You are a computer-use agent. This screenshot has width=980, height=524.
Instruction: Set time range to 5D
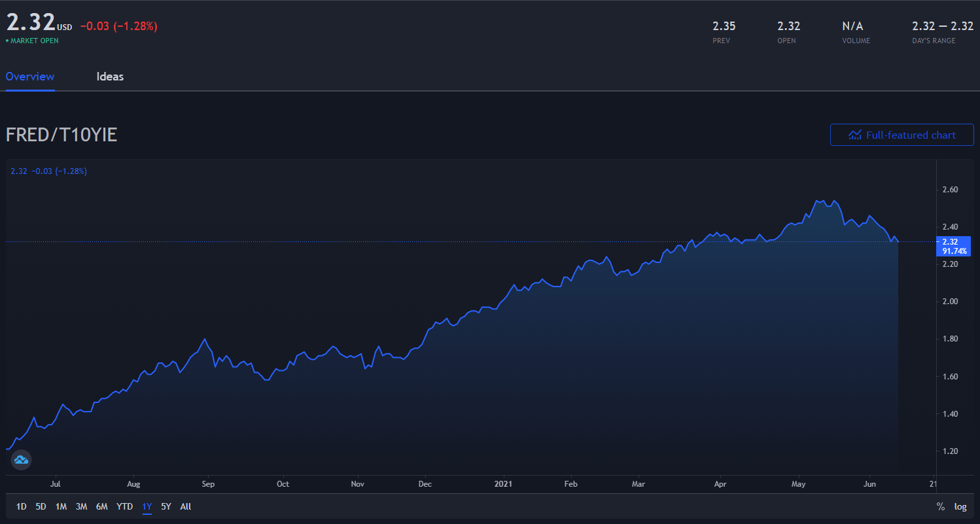pyautogui.click(x=41, y=506)
